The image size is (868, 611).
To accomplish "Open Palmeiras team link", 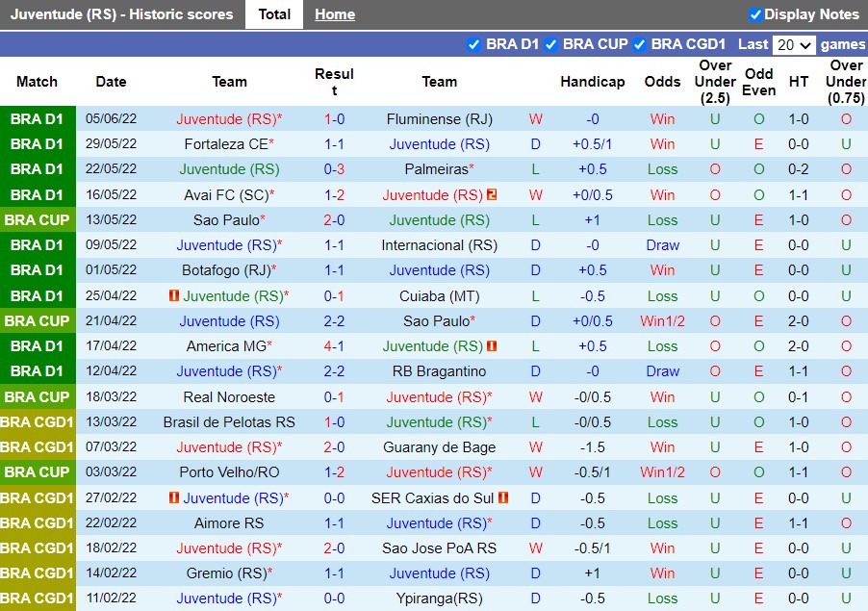I will click(436, 169).
